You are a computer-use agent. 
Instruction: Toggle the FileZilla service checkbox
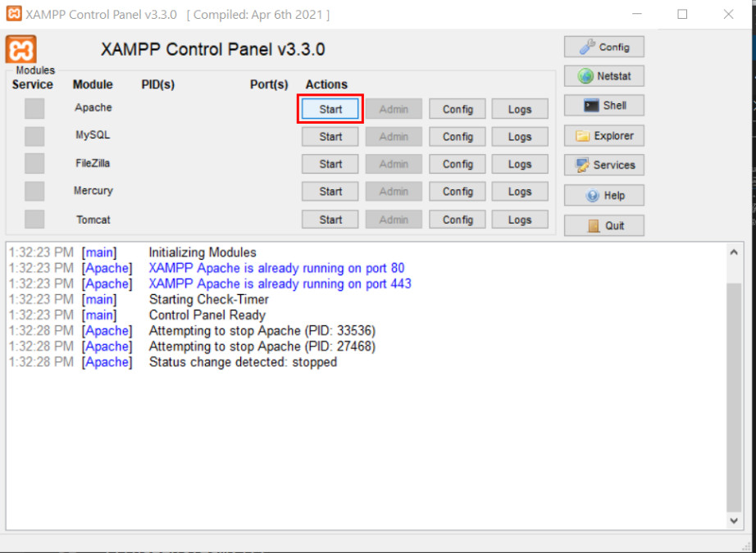pos(34,164)
